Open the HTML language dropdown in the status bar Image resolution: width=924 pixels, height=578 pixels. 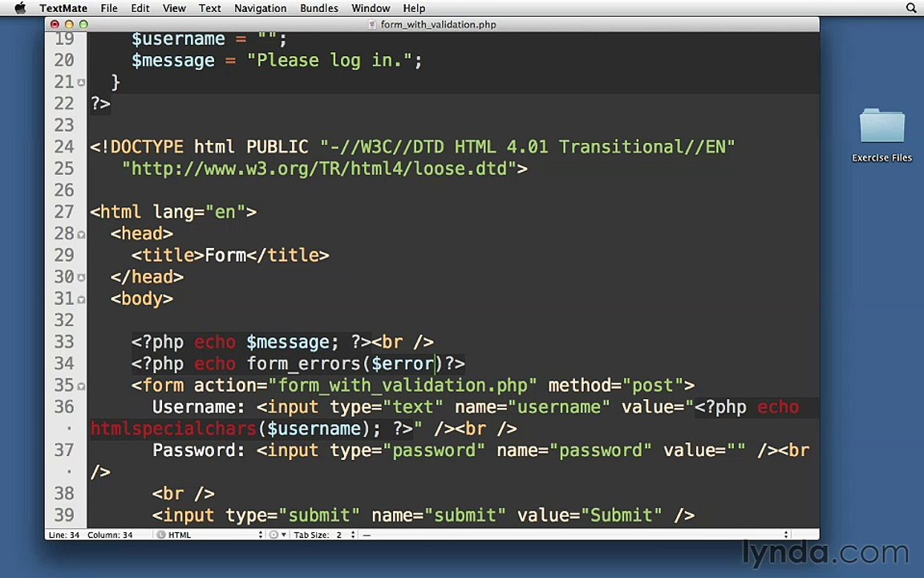(209, 535)
